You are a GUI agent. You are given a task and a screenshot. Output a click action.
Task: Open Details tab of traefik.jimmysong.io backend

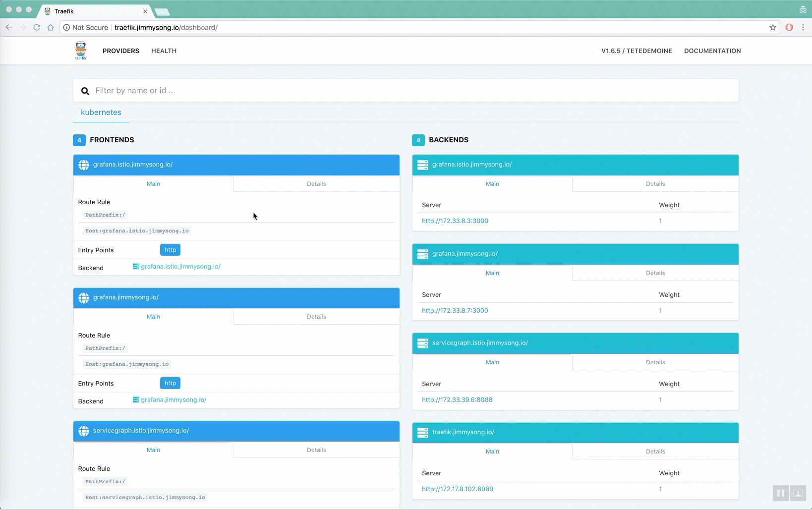(x=655, y=452)
